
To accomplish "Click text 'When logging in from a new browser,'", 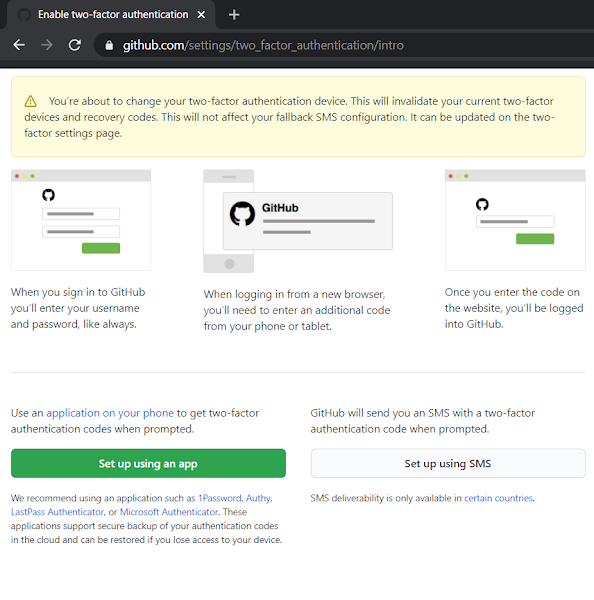I will tap(294, 294).
